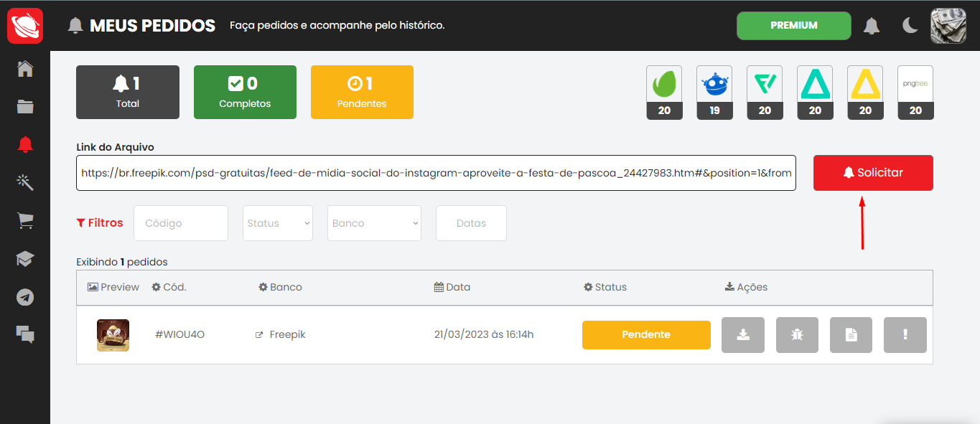Click the chat bubbles icon in sidebar
The image size is (980, 424).
point(25,334)
